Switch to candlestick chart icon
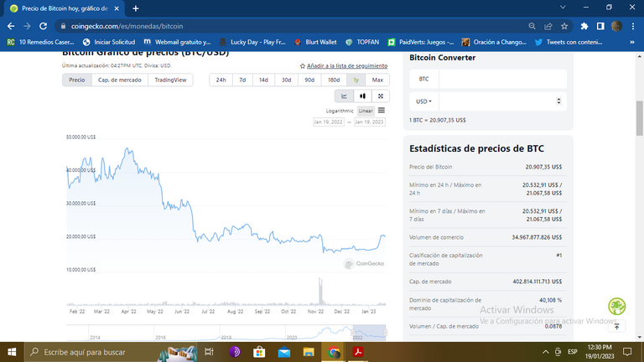644x362 pixels. (362, 96)
